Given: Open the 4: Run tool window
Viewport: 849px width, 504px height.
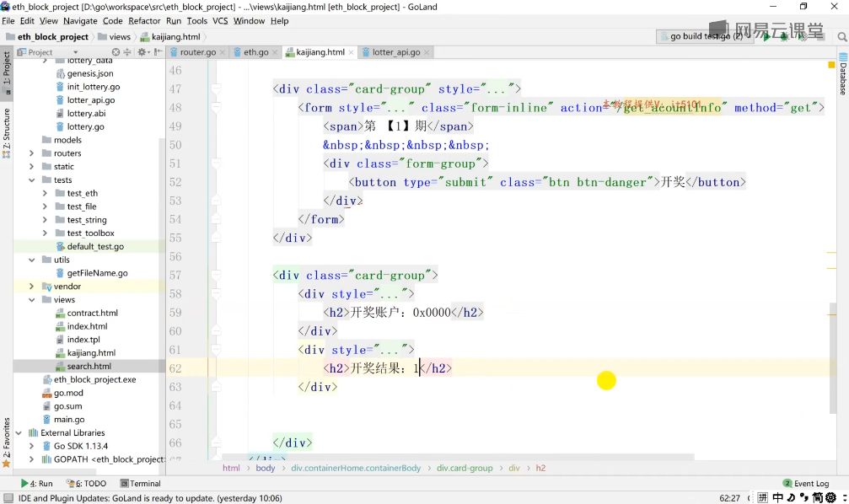Looking at the screenshot, I should pyautogui.click(x=37, y=484).
